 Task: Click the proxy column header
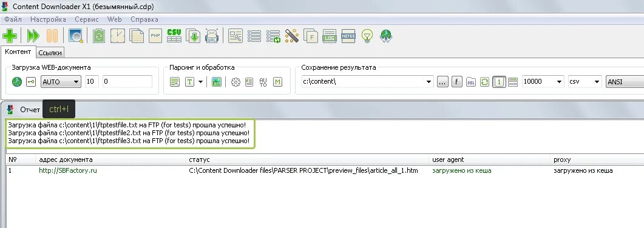pos(562,159)
